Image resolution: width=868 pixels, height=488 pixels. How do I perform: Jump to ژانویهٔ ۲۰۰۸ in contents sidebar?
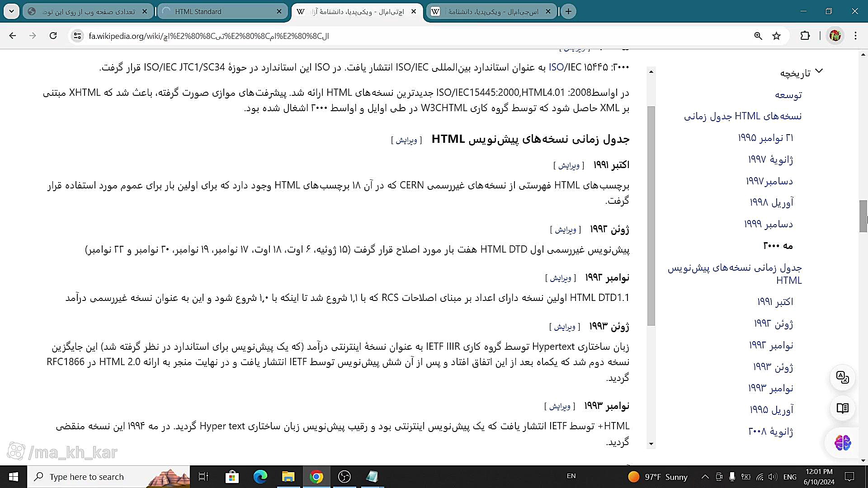[x=770, y=432]
